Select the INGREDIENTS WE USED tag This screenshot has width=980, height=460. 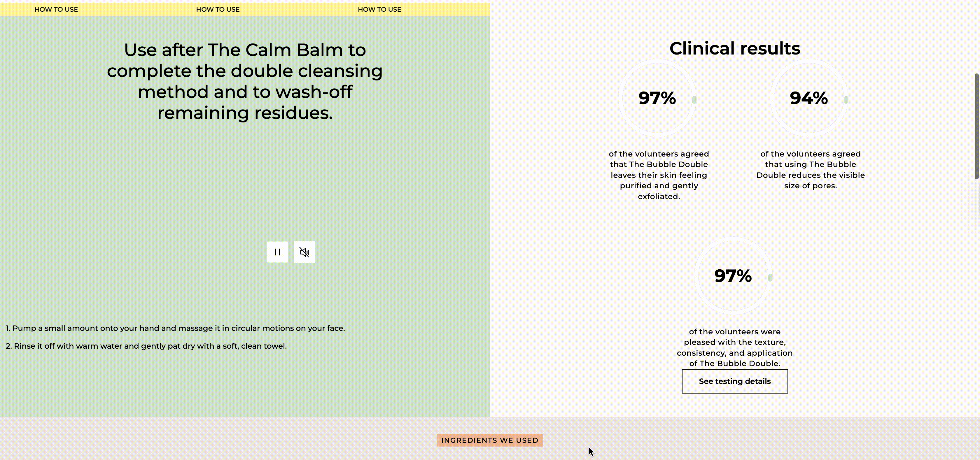pyautogui.click(x=490, y=440)
